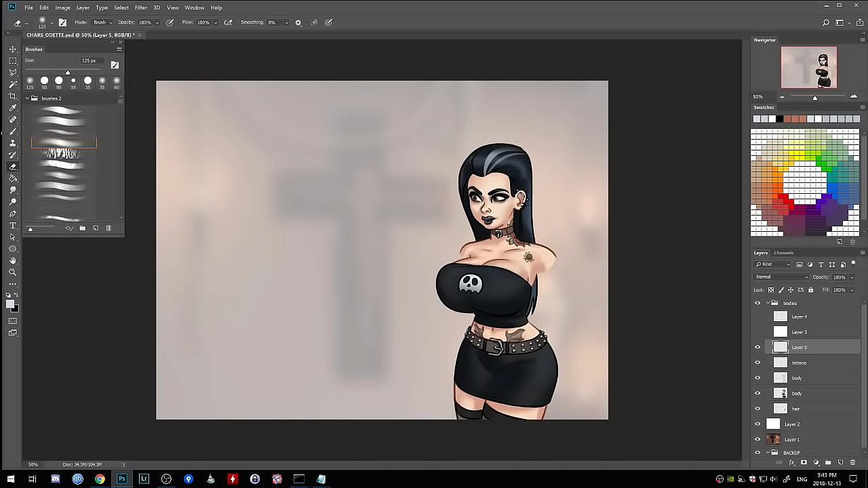Collapse the bodies layer group
The height and width of the screenshot is (488, 868).
click(x=768, y=303)
